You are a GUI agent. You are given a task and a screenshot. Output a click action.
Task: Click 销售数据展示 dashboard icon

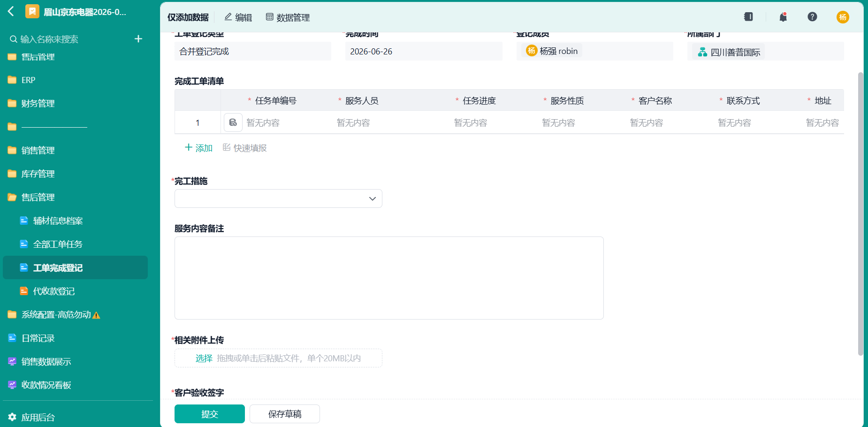[12, 361]
